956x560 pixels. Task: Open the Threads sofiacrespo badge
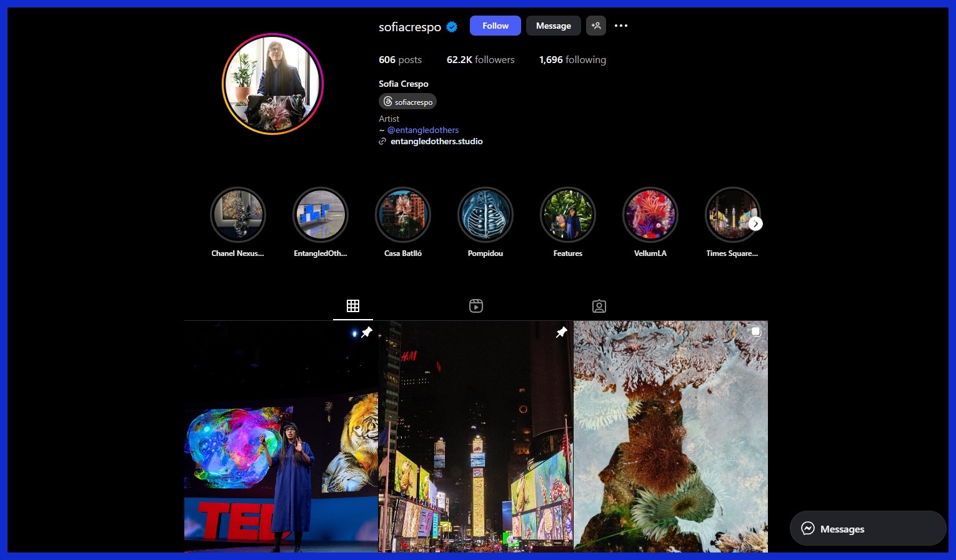[x=407, y=102]
